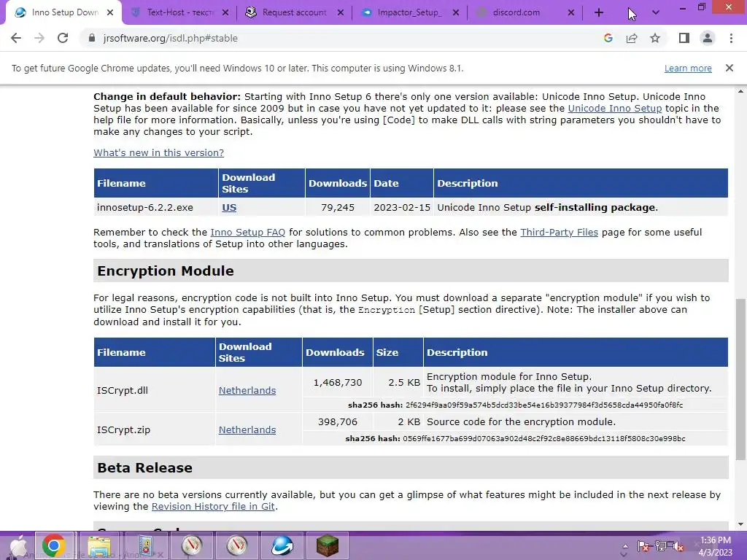Image resolution: width=747 pixels, height=560 pixels.
Task: Download ISCrypt.dll from Netherlands
Action: (x=247, y=391)
